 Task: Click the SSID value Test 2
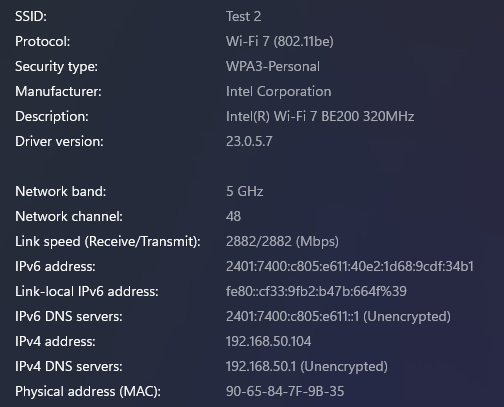(243, 16)
